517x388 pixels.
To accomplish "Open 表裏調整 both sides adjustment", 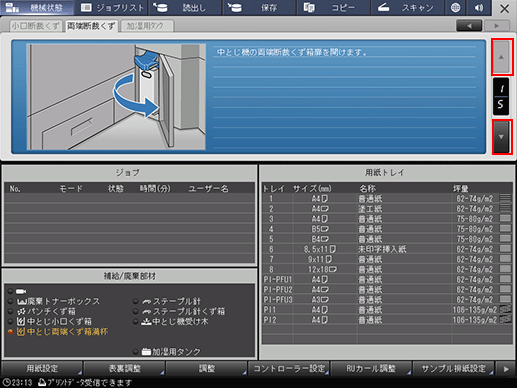I will 124,369.
